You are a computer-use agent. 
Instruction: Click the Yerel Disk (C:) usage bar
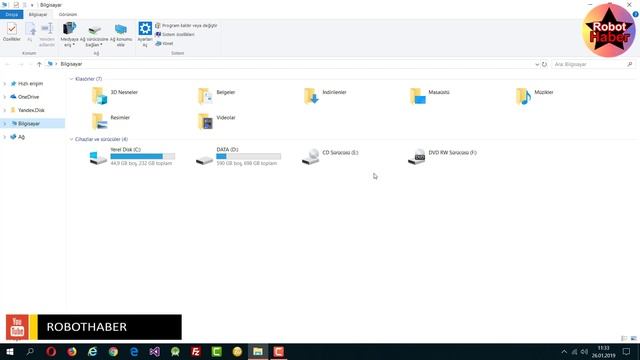pos(142,156)
